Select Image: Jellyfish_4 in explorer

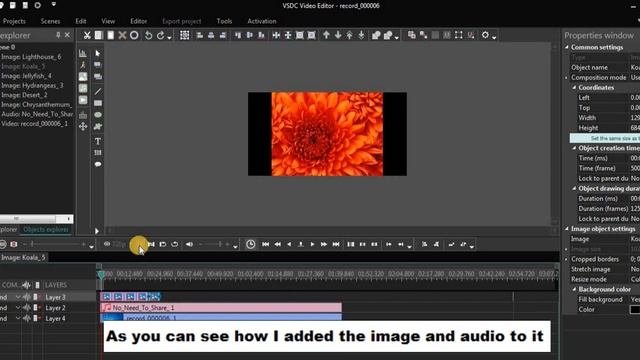(x=26, y=76)
